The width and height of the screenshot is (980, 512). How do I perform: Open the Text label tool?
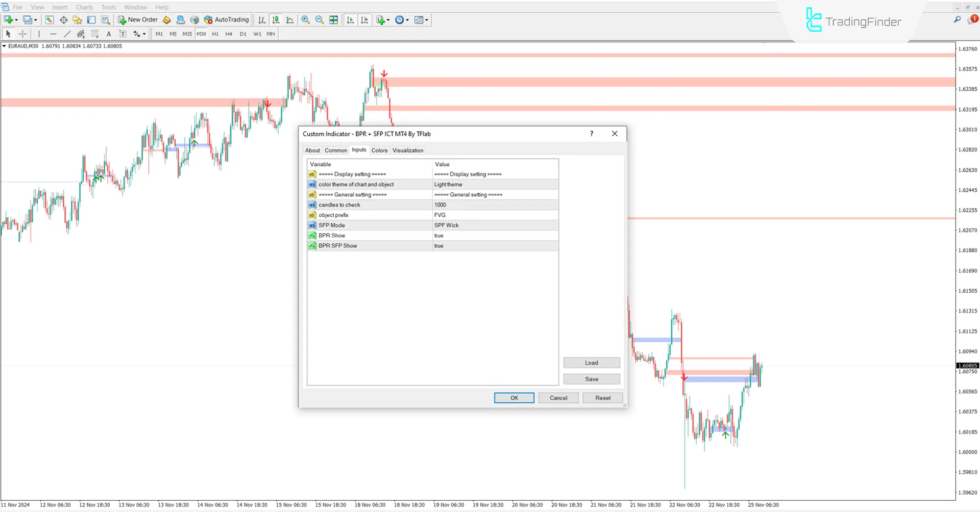122,34
